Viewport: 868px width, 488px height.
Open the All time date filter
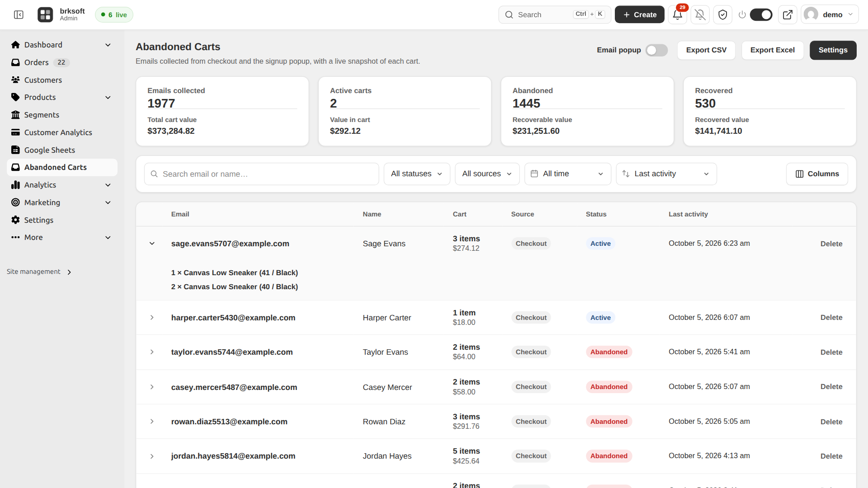(x=567, y=174)
